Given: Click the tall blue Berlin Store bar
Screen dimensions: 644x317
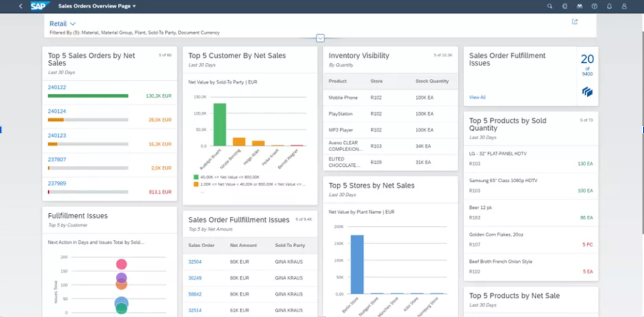Looking at the screenshot, I should tap(357, 264).
